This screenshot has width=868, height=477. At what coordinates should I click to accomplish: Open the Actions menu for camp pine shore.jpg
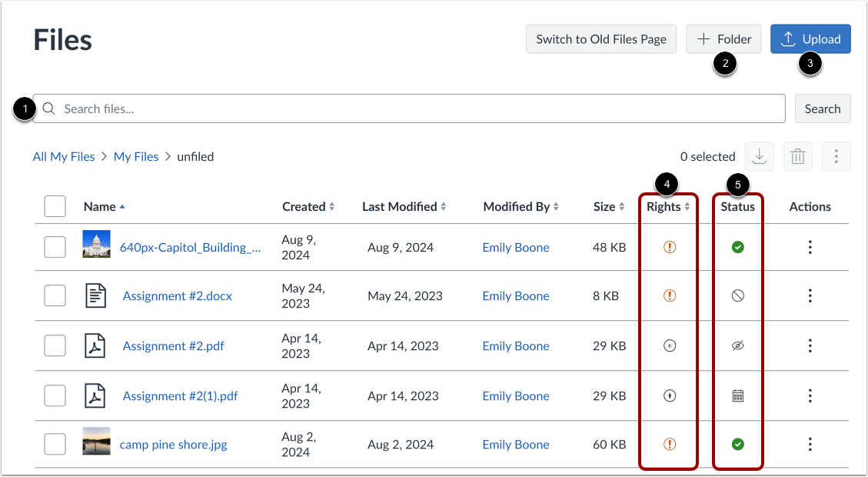tap(810, 444)
